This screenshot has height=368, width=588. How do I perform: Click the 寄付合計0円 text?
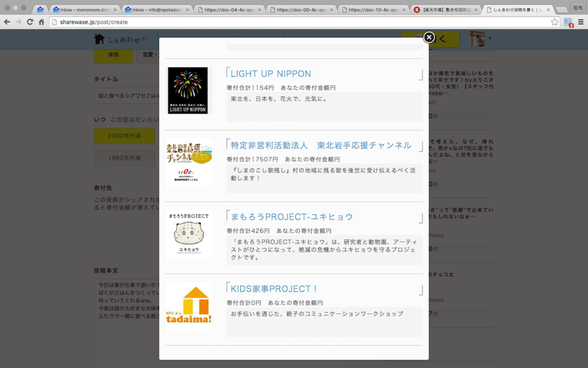pyautogui.click(x=243, y=302)
